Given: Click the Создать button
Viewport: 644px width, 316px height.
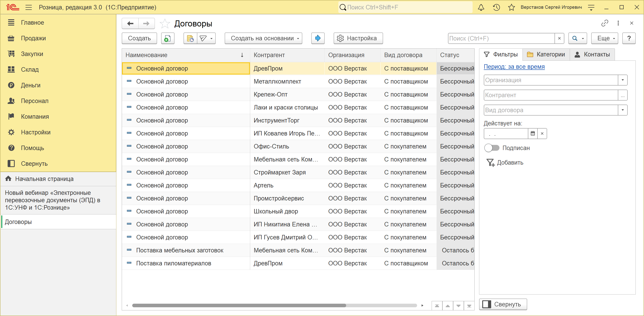Looking at the screenshot, I should pos(139,38).
